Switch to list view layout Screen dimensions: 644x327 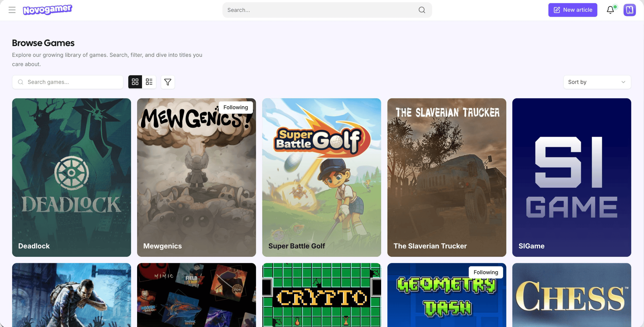(x=149, y=82)
